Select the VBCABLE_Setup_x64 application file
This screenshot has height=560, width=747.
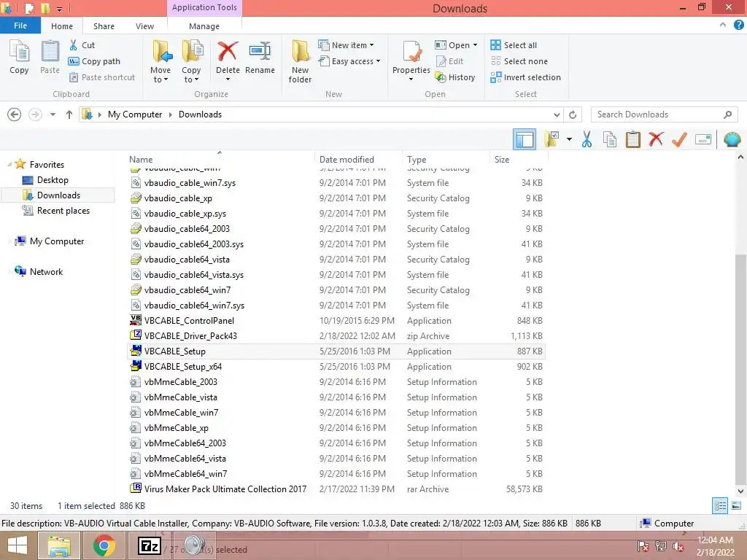click(x=336, y=367)
